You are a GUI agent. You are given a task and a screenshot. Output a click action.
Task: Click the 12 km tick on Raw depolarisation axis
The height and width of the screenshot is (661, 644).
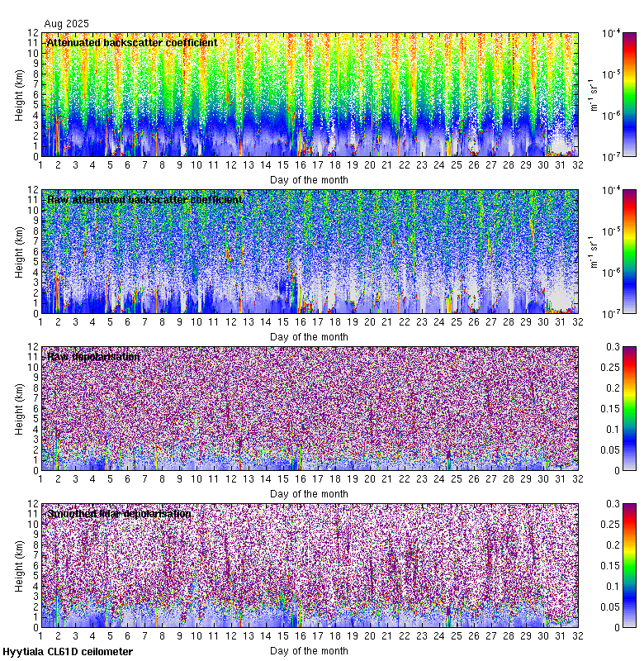click(x=31, y=347)
